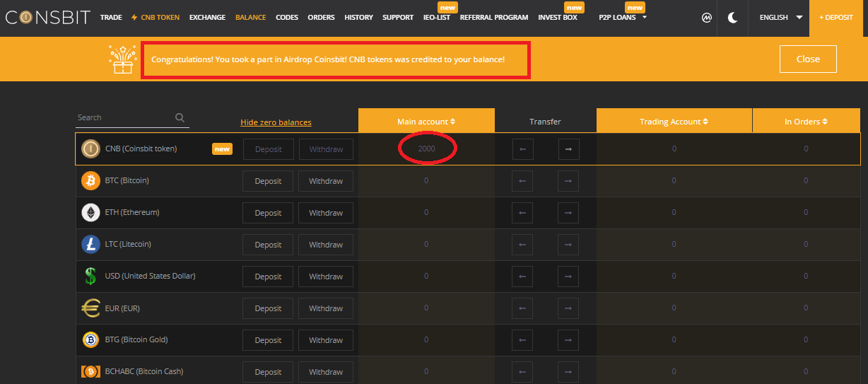Open the Orders page
868x384 pixels.
(x=321, y=17)
